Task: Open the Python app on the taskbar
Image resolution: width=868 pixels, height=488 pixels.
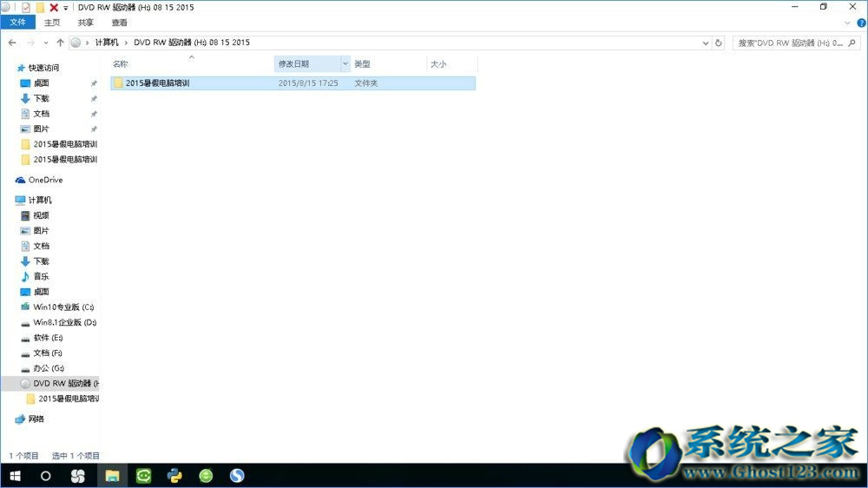Action: pyautogui.click(x=174, y=476)
